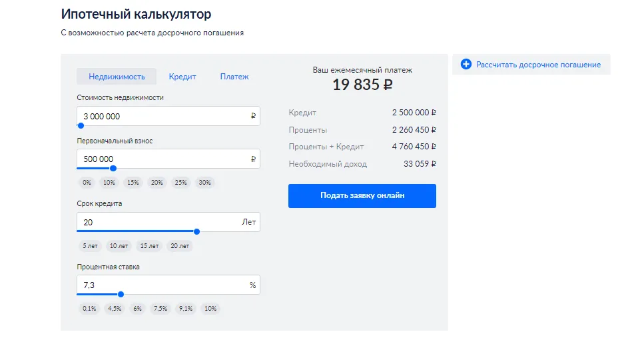The width and height of the screenshot is (644, 342).
Task: Select the 0% down payment chip
Action: [87, 183]
